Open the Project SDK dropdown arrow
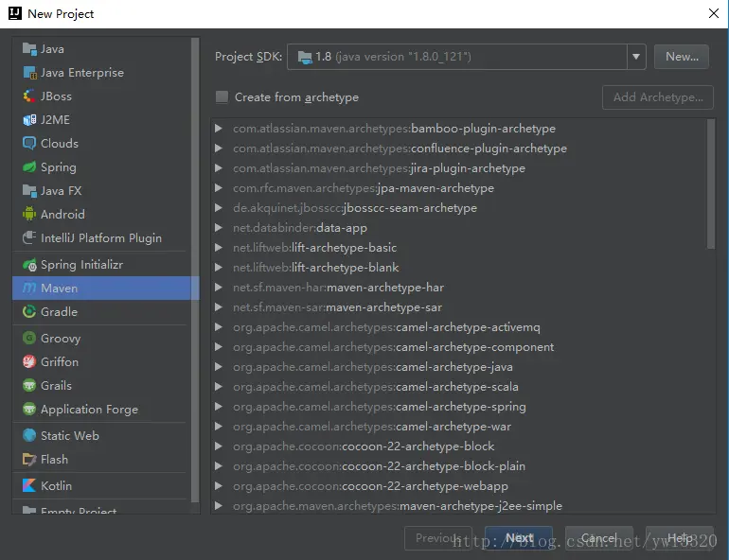This screenshot has width=729, height=560. click(x=636, y=57)
